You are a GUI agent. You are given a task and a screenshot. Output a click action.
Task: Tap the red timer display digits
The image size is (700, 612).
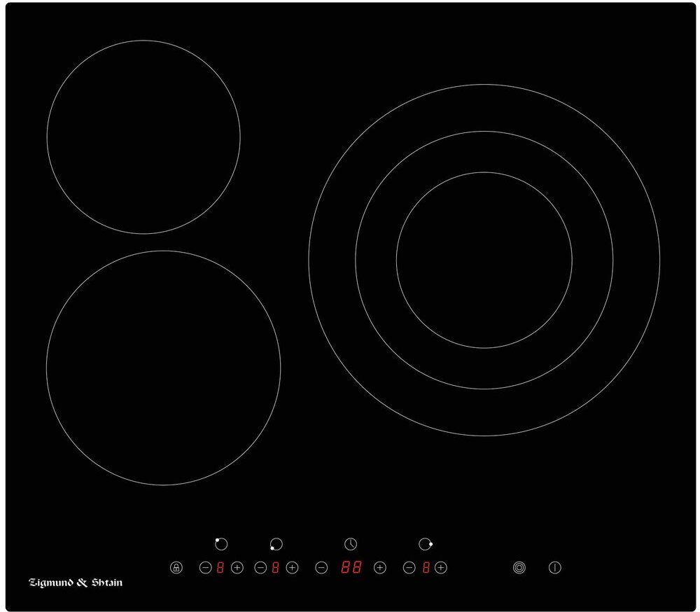tap(351, 568)
